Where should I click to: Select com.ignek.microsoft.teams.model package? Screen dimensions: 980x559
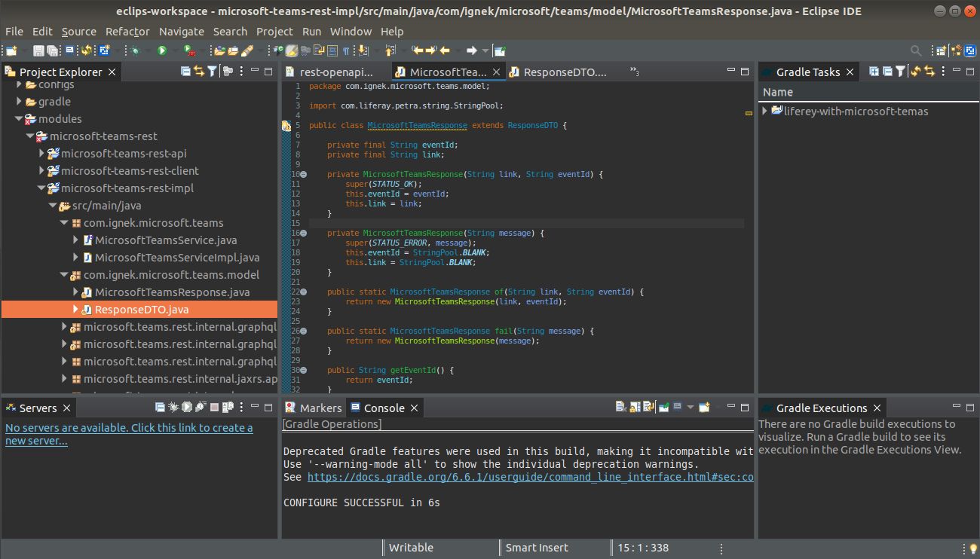click(171, 274)
